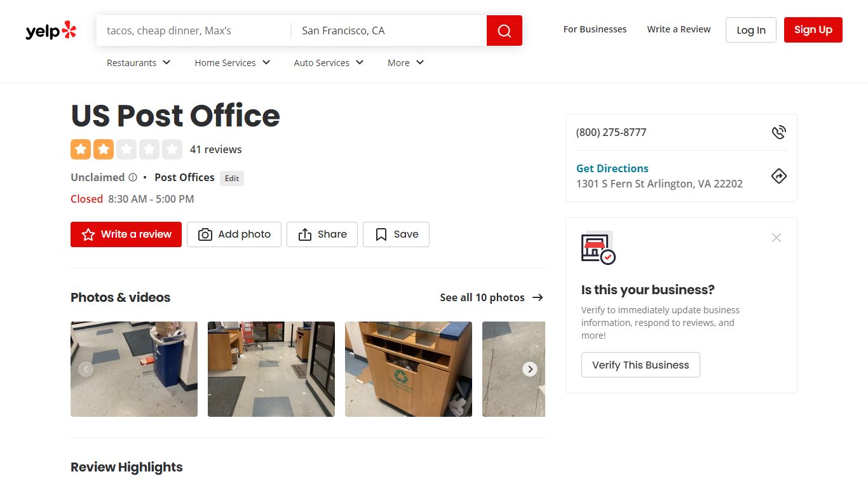Click the phone number (800) 275-8777
The image size is (868, 488).
pyautogui.click(x=611, y=132)
